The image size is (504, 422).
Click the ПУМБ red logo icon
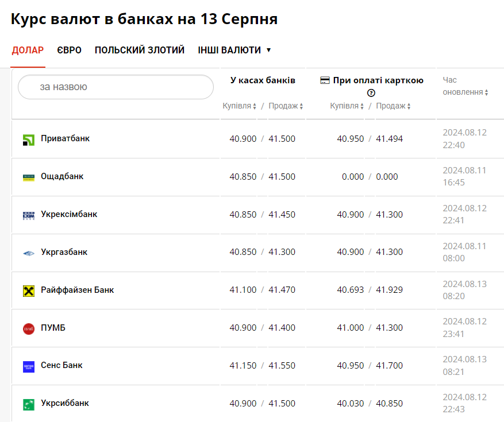coord(29,328)
